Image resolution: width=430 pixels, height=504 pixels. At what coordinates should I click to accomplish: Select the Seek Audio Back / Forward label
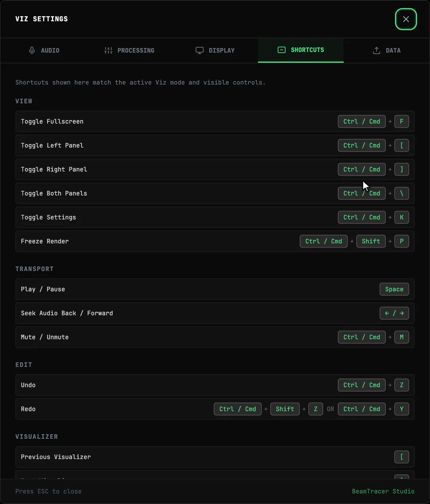tap(67, 313)
